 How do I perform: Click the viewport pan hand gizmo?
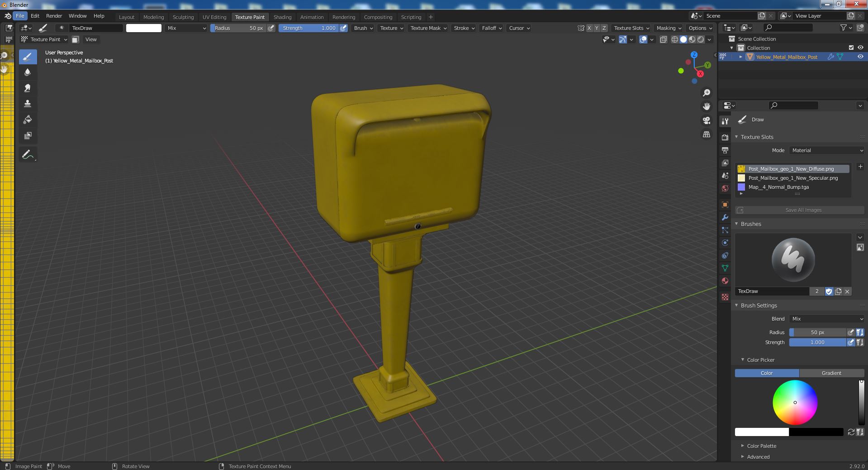tap(707, 106)
